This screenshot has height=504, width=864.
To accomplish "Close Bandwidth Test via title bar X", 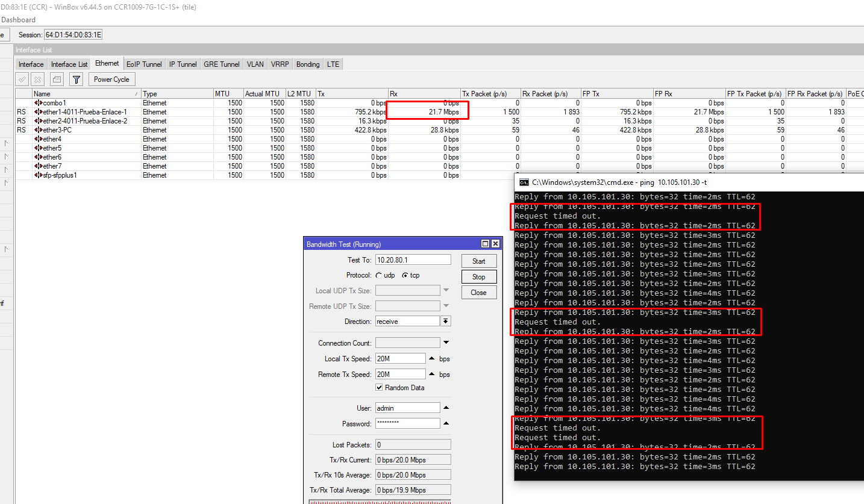I will (x=495, y=244).
